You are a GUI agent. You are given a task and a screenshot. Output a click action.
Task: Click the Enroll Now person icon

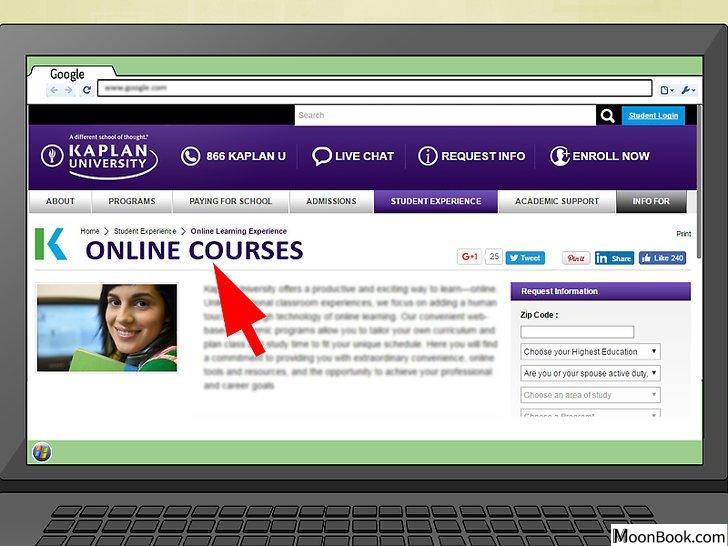click(x=559, y=156)
